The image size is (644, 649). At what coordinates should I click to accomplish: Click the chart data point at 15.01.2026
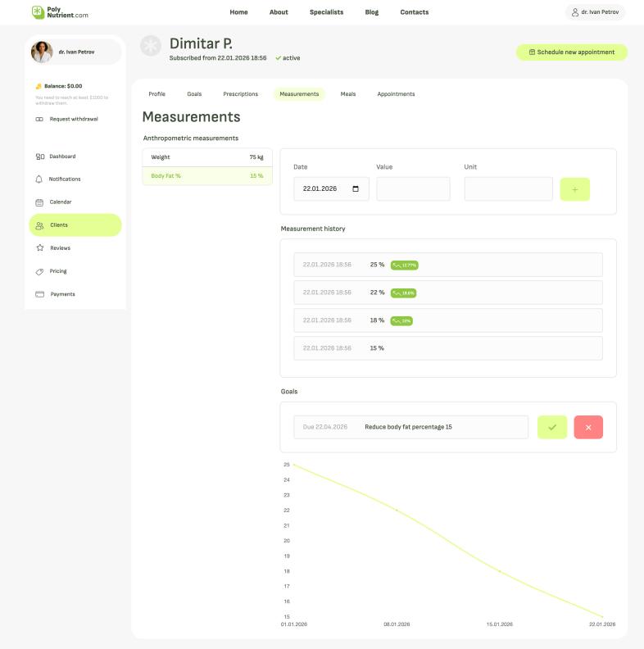[500, 571]
